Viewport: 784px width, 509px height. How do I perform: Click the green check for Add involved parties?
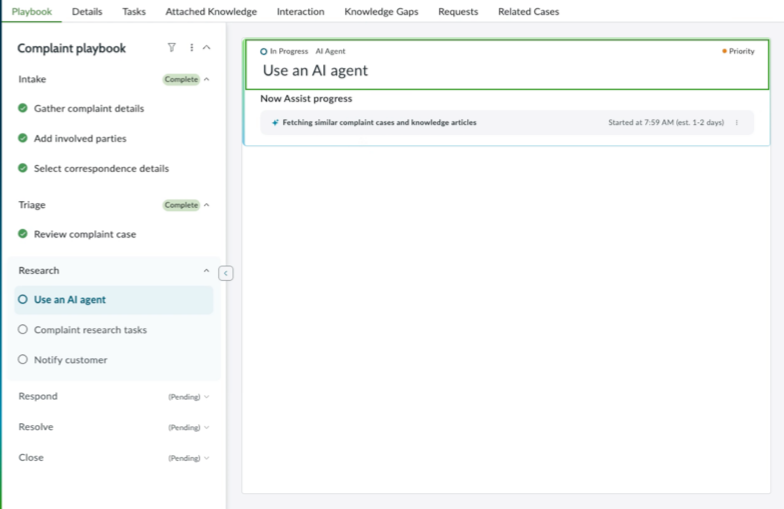22,138
